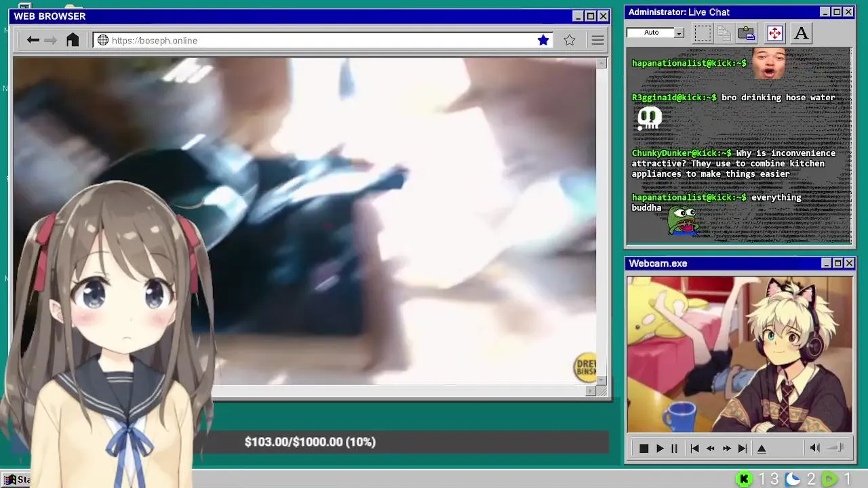Maximize the Webcam.exe window
This screenshot has width=868, height=488.
837,263
